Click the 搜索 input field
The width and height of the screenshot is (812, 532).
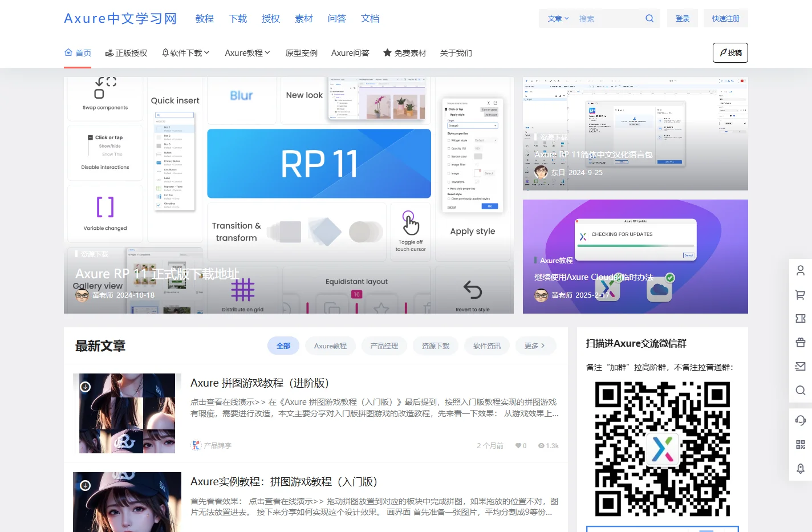[x=608, y=18]
